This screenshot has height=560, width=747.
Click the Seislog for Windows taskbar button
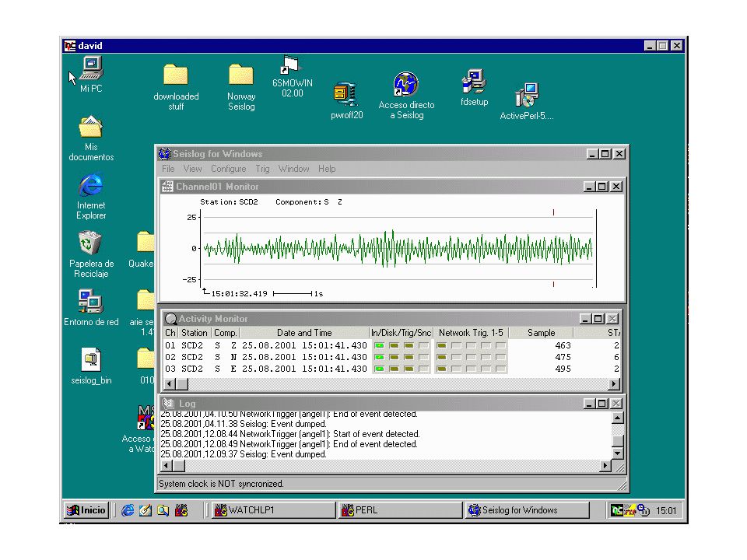click(527, 510)
